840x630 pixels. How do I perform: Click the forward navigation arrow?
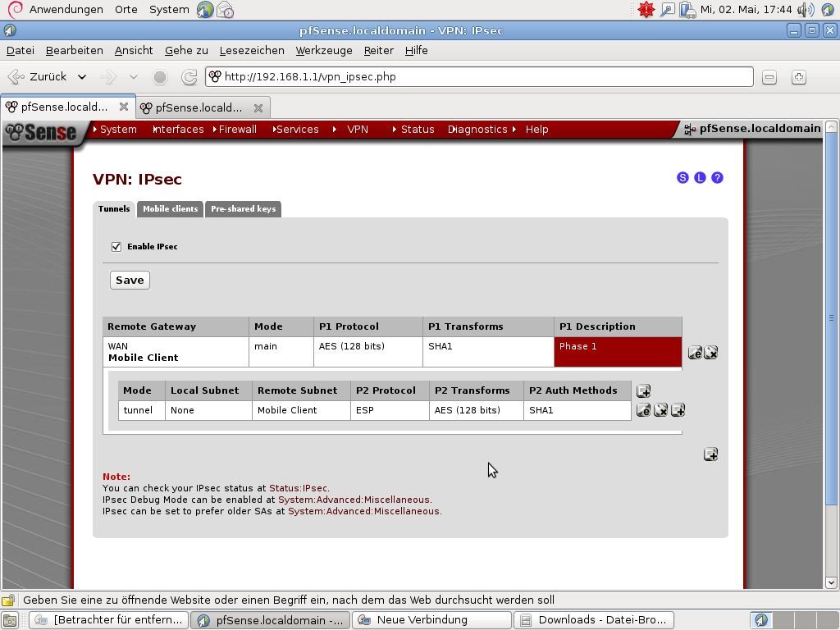coord(109,77)
